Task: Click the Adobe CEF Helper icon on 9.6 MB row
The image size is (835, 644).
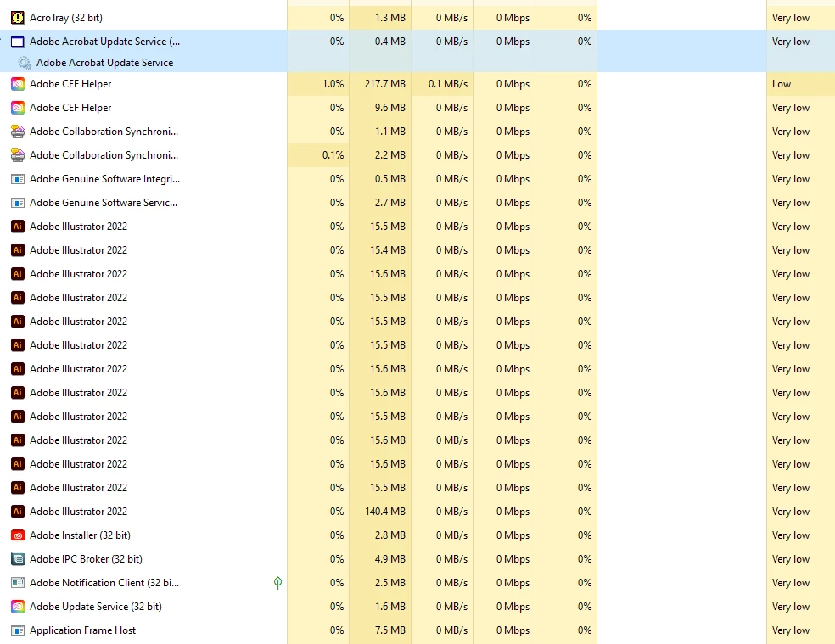Action: pos(18,108)
